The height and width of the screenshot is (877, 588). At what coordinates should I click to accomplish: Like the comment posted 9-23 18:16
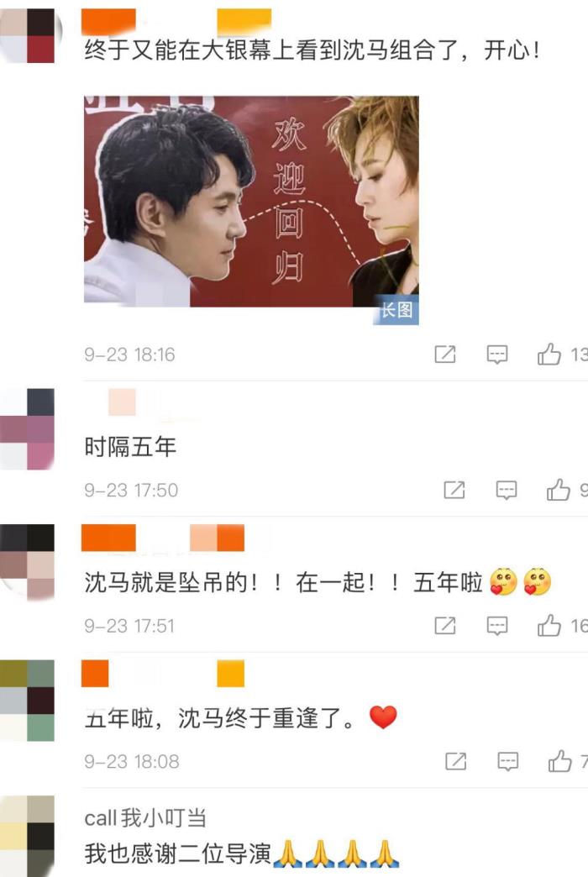click(549, 354)
